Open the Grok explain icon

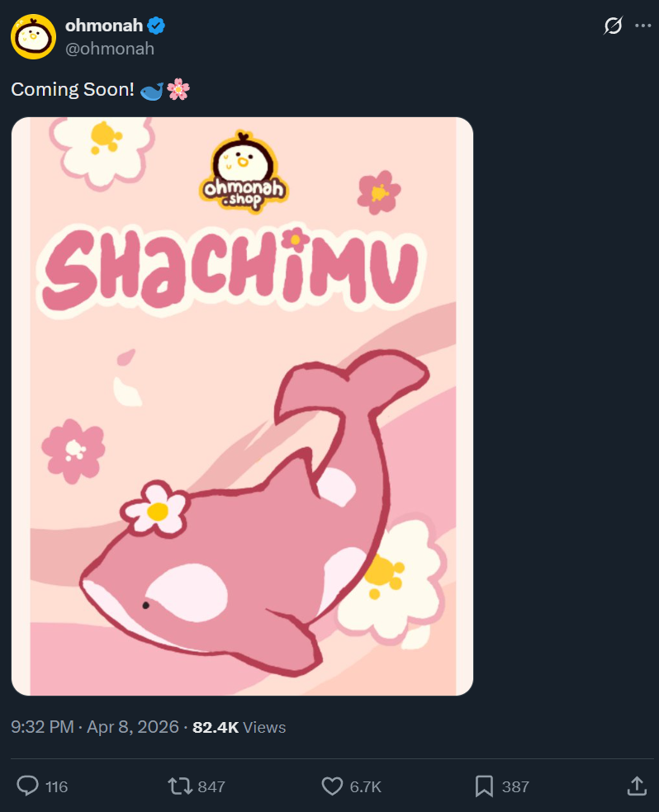click(x=613, y=26)
